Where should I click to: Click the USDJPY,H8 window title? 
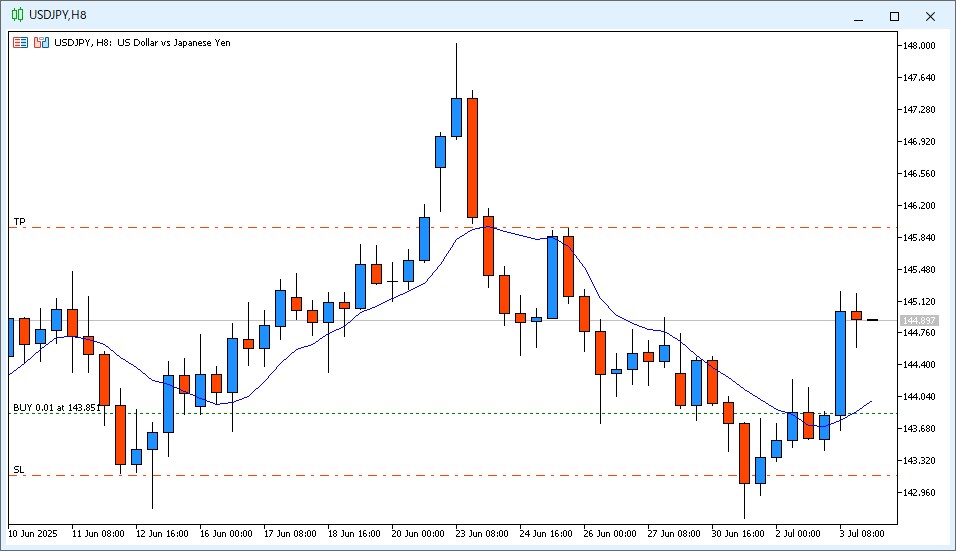57,15
